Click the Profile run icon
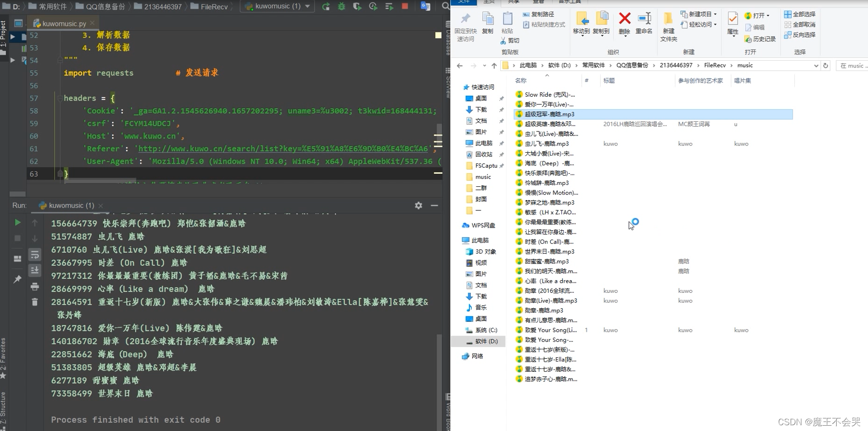This screenshot has width=868, height=431. pos(373,6)
